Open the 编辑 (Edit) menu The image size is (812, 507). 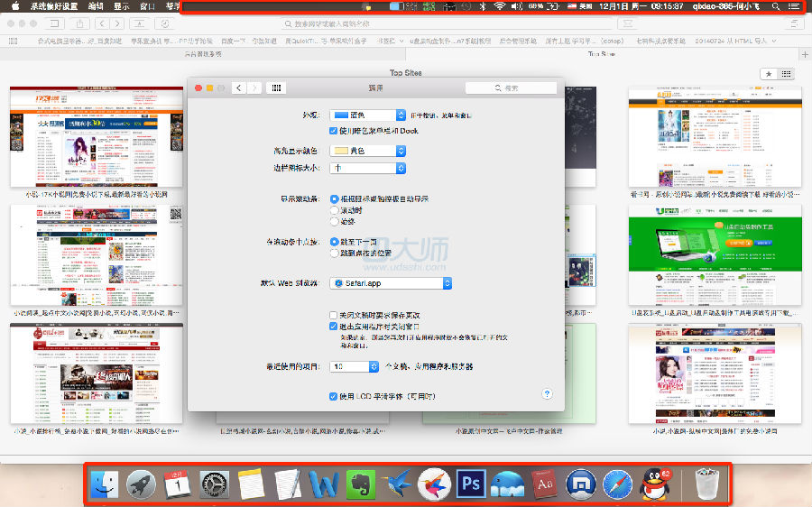tap(96, 6)
